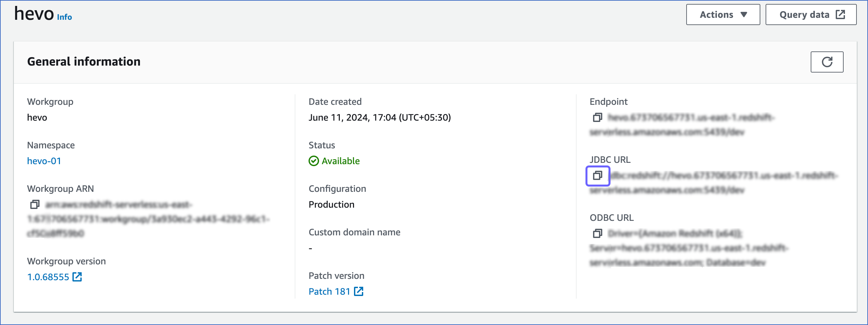Copy the Endpoint value
Image resolution: width=868 pixels, height=325 pixels.
coord(597,117)
